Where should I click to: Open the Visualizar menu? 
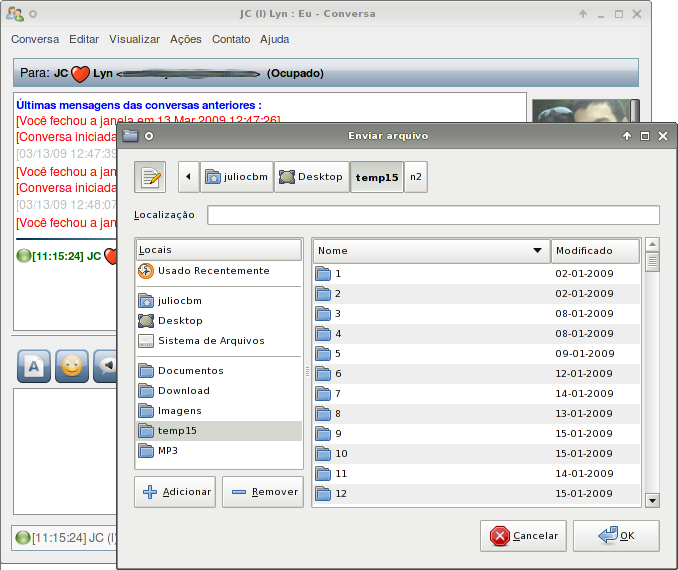pos(134,39)
